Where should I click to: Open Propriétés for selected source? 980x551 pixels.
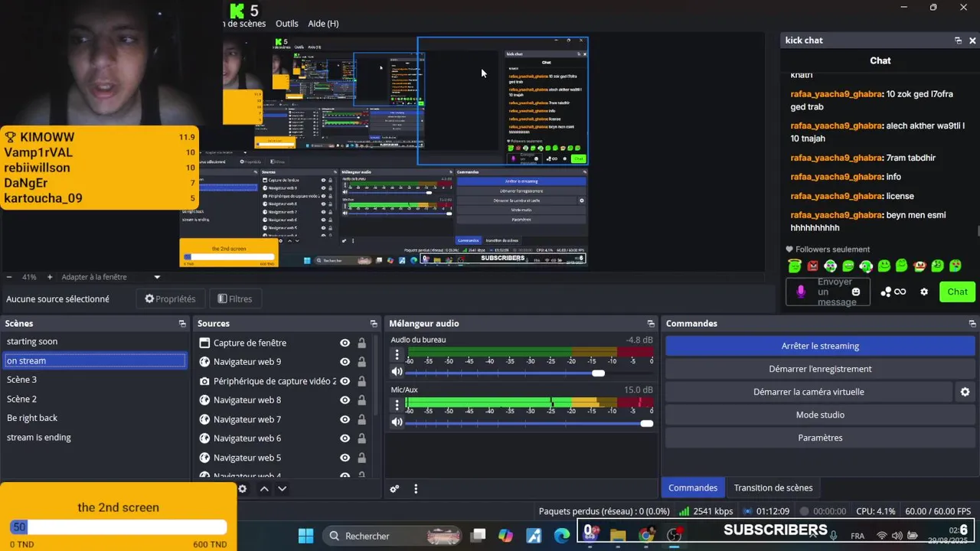[x=170, y=299]
